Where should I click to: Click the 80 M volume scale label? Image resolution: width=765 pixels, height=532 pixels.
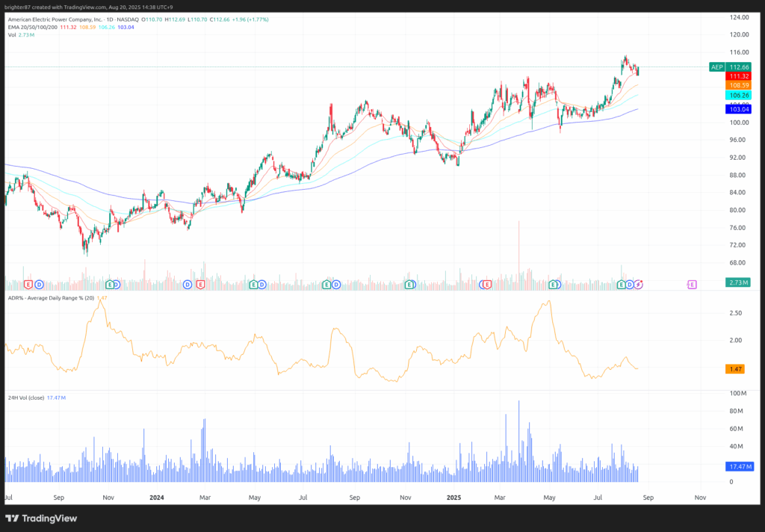pyautogui.click(x=736, y=411)
